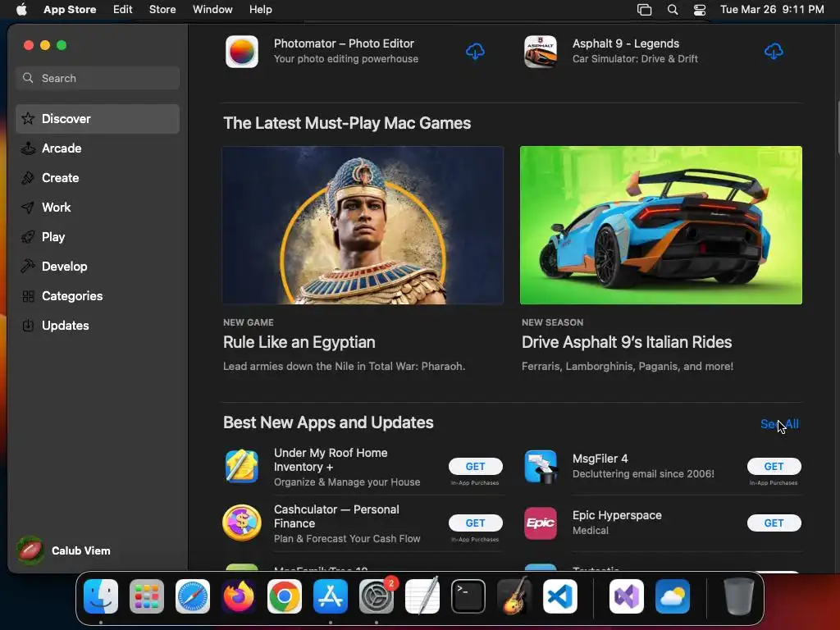This screenshot has height=630, width=840.
Task: Open the Window menu
Action: pos(212,10)
